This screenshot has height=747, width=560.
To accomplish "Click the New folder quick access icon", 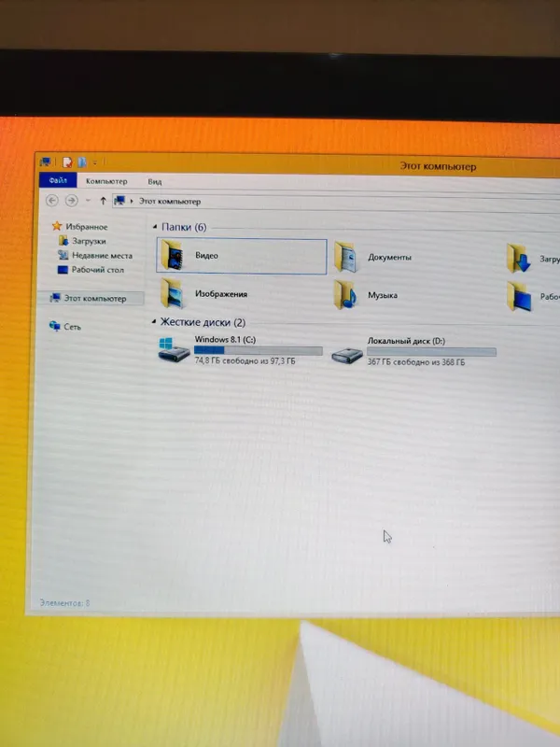I will pyautogui.click(x=81, y=162).
